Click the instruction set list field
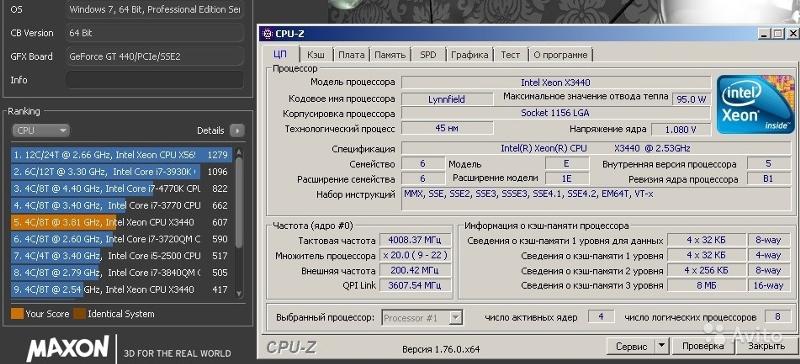This screenshot has height=364, width=800. 595,199
